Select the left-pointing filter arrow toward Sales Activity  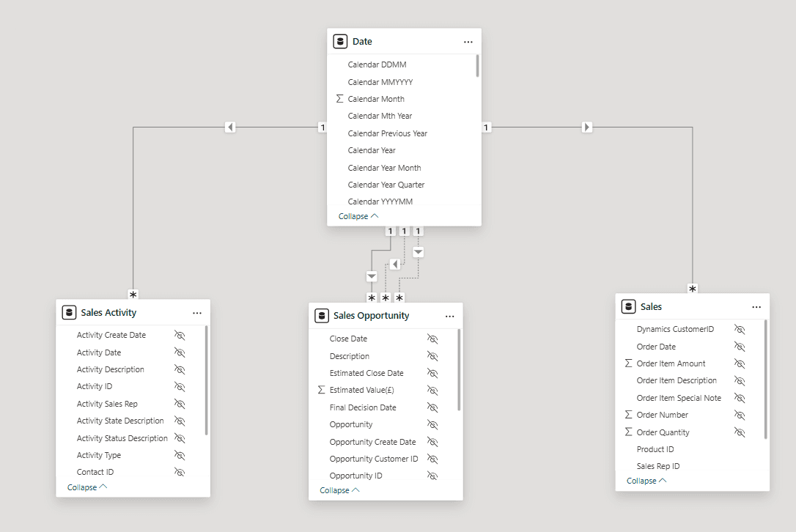point(230,128)
